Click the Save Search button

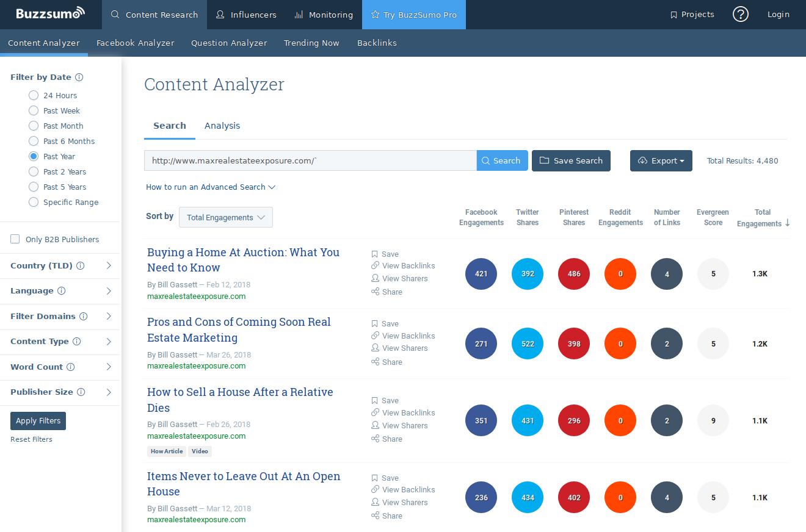571,161
